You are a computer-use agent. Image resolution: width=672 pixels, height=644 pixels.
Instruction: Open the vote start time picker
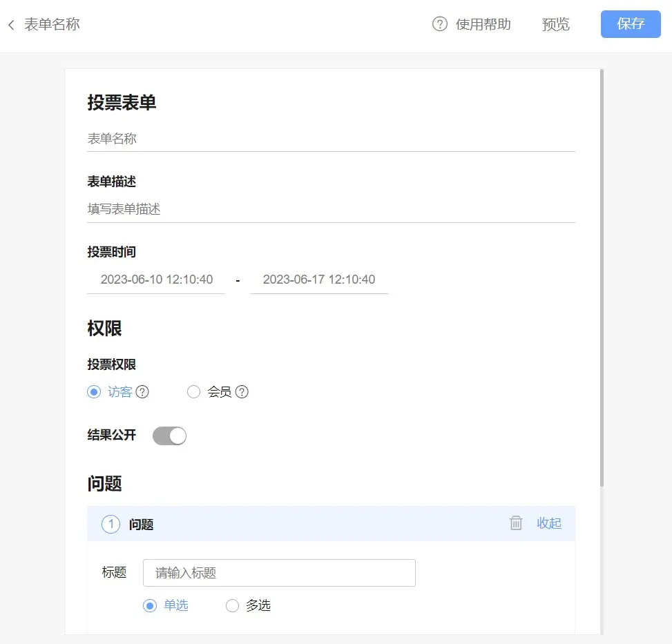click(x=157, y=280)
